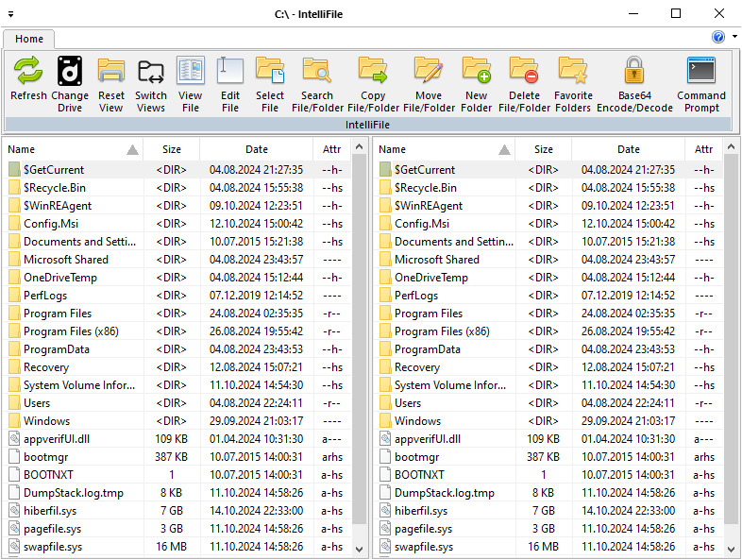Click appverifUI.dll file icon in left pane
This screenshot has height=560, width=742.
14,439
